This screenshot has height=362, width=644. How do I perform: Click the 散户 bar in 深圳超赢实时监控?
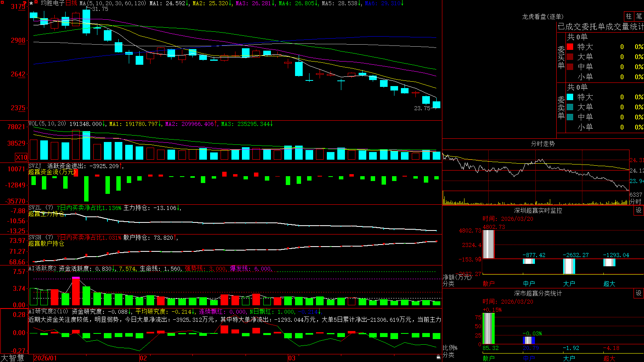[489, 244]
